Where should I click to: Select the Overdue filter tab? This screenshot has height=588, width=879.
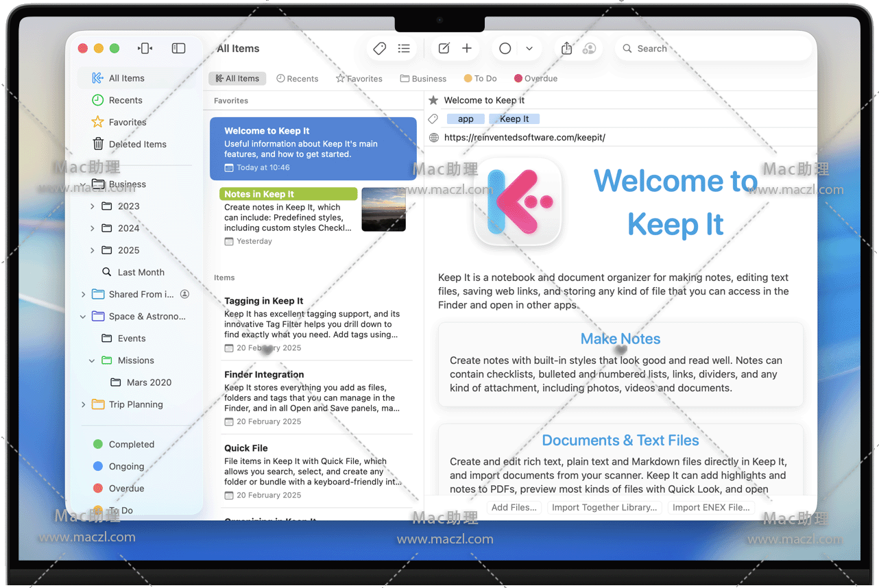(535, 79)
